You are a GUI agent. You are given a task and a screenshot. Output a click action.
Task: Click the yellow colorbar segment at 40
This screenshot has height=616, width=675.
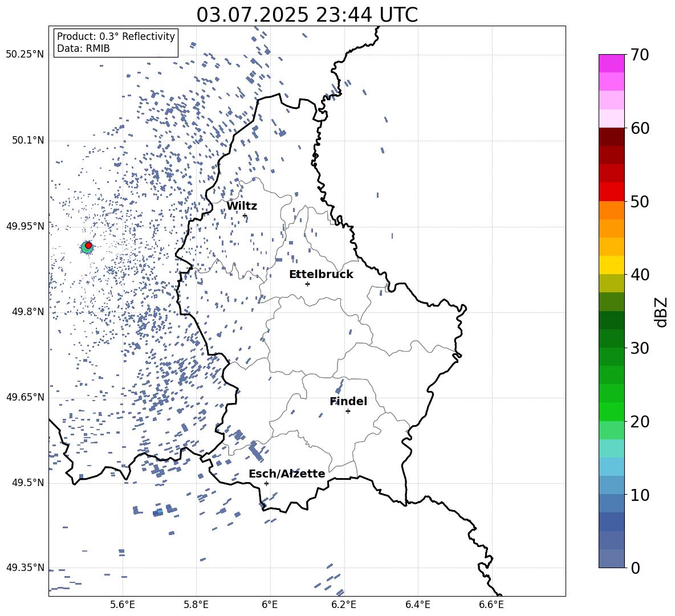click(x=612, y=265)
